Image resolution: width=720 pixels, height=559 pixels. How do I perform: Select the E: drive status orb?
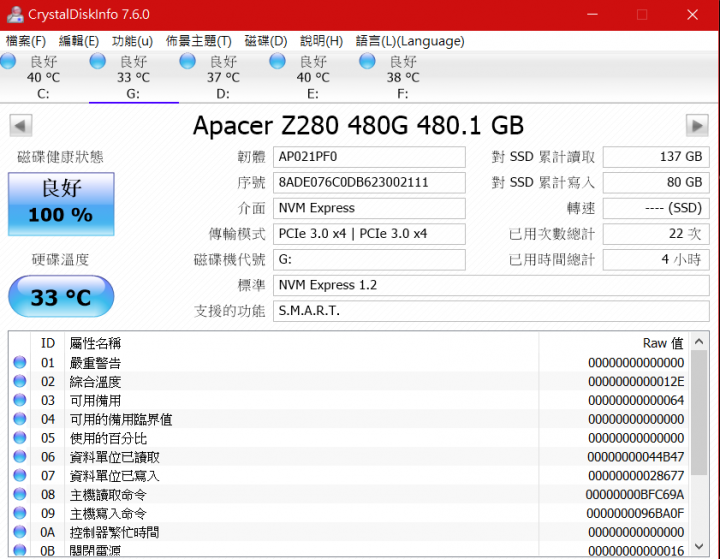pos(278,62)
